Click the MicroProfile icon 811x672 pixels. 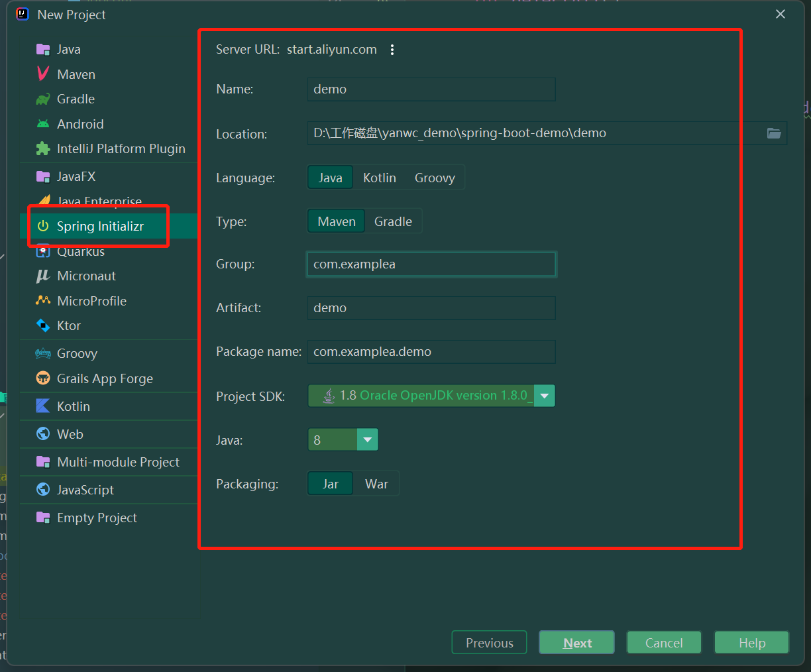43,300
